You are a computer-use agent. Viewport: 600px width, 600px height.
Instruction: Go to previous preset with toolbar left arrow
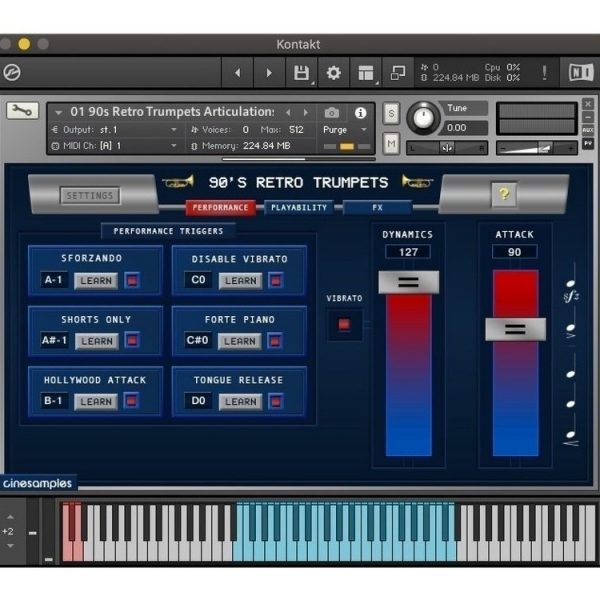point(238,73)
